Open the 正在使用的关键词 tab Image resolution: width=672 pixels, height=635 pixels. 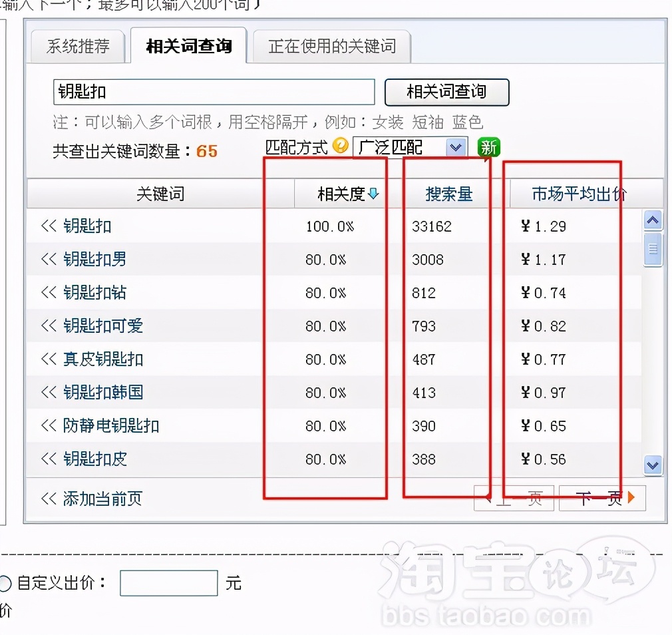click(331, 47)
